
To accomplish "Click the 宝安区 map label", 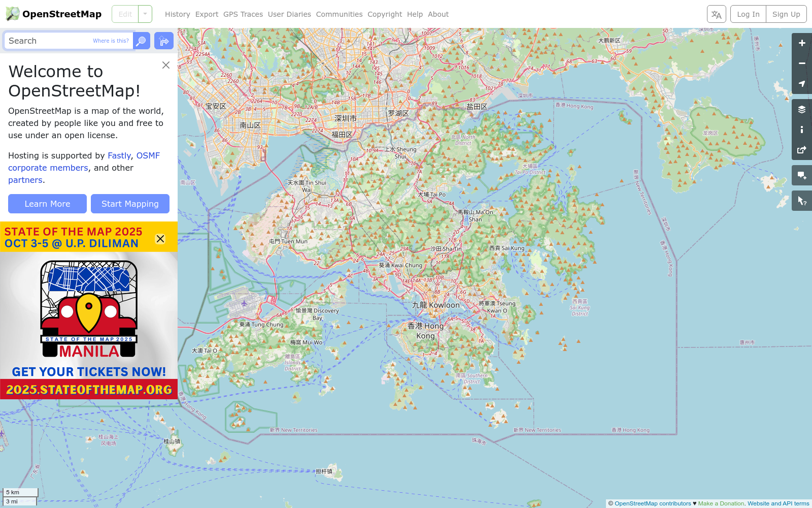I will point(216,106).
